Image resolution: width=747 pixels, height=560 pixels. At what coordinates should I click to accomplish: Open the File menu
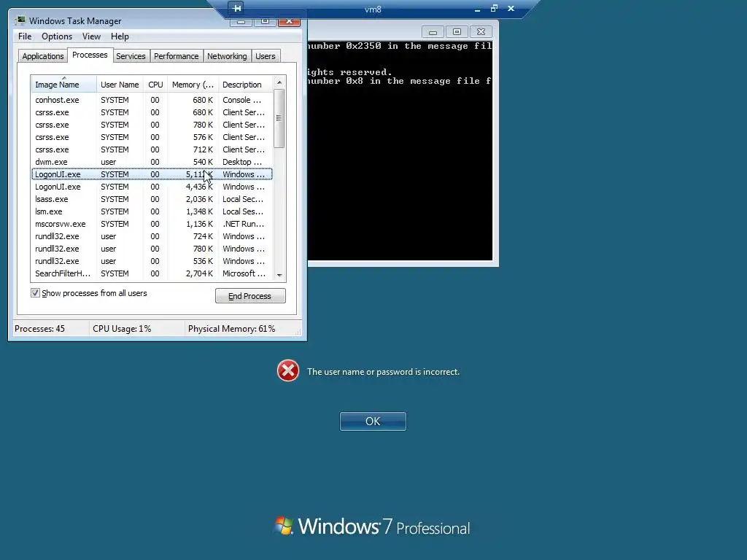[x=25, y=36]
